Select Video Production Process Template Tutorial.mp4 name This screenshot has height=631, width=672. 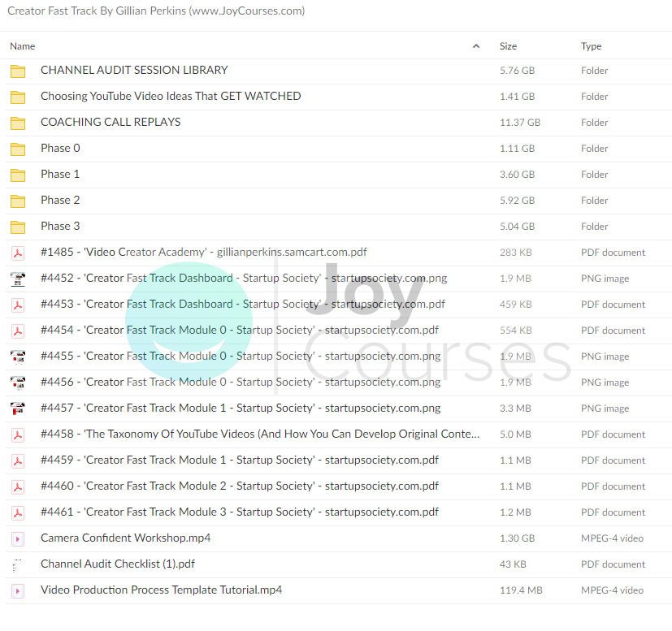coord(161,590)
